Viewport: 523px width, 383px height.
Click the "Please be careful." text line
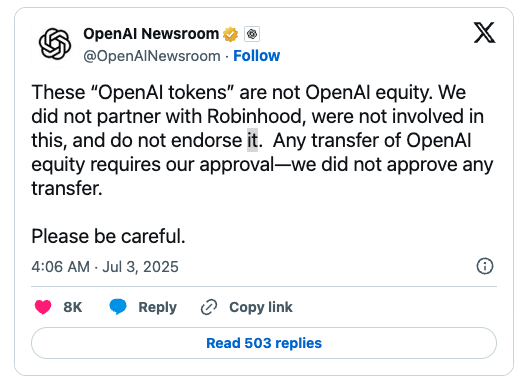tap(108, 237)
